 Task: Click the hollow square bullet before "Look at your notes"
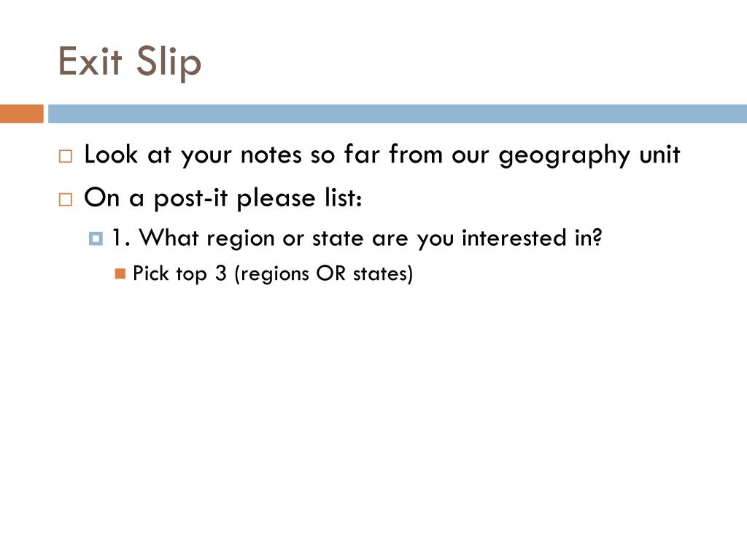66,157
